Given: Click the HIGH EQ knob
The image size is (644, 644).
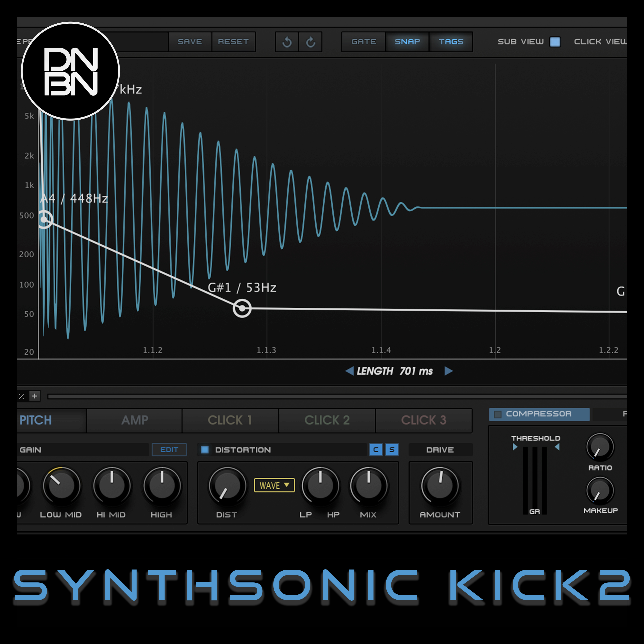Looking at the screenshot, I should 162,485.
